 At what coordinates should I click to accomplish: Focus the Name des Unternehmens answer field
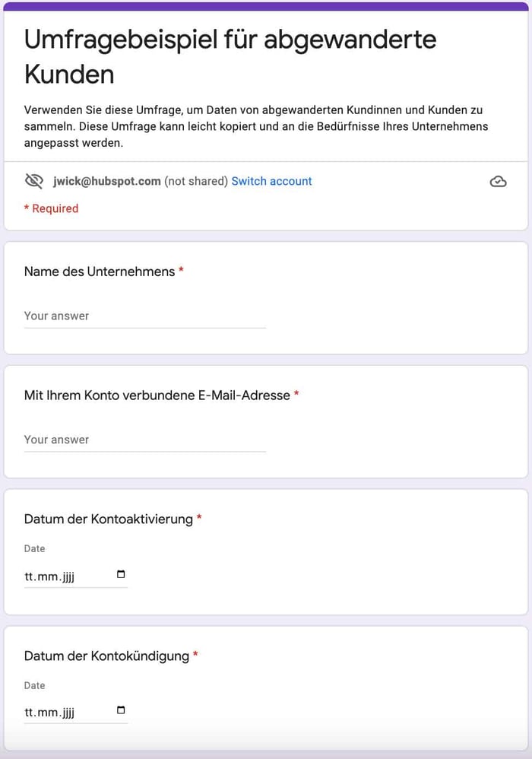[x=145, y=316]
